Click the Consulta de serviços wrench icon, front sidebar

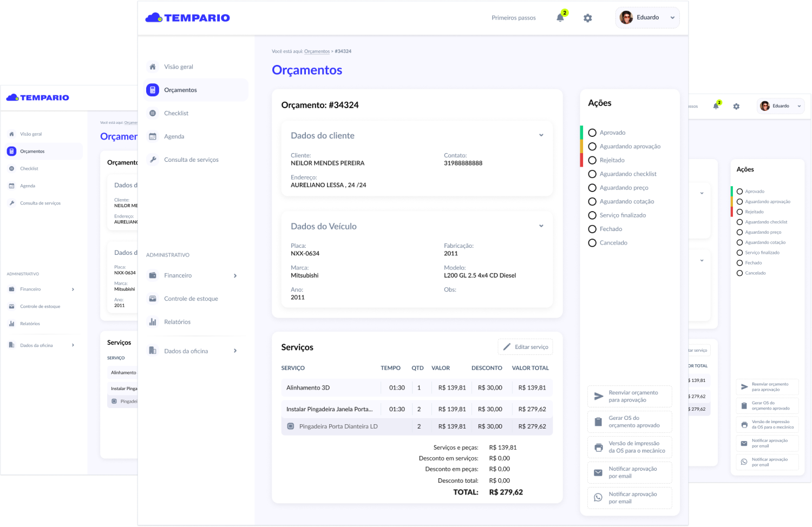(x=153, y=160)
